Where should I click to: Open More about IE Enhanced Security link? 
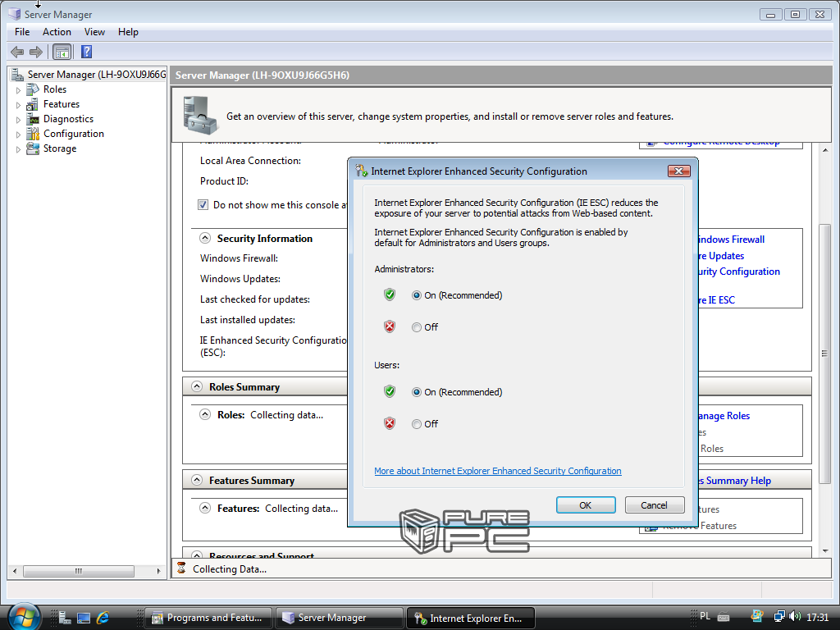pos(498,471)
